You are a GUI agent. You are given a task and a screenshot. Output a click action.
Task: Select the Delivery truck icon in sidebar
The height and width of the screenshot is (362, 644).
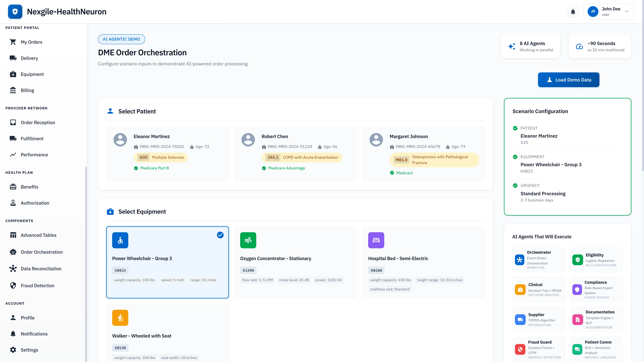coord(13,58)
